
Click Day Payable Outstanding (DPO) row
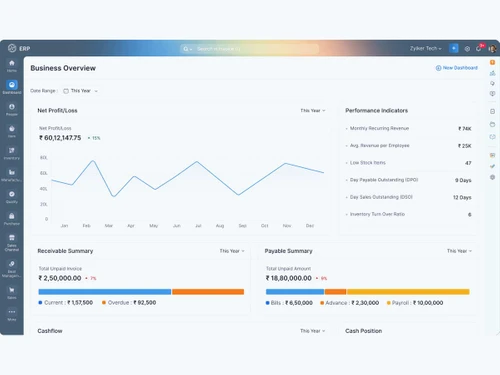(x=408, y=180)
